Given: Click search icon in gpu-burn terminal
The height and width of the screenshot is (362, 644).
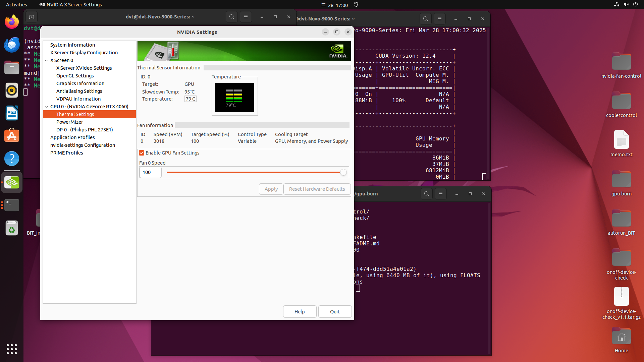Looking at the screenshot, I should [x=426, y=194].
